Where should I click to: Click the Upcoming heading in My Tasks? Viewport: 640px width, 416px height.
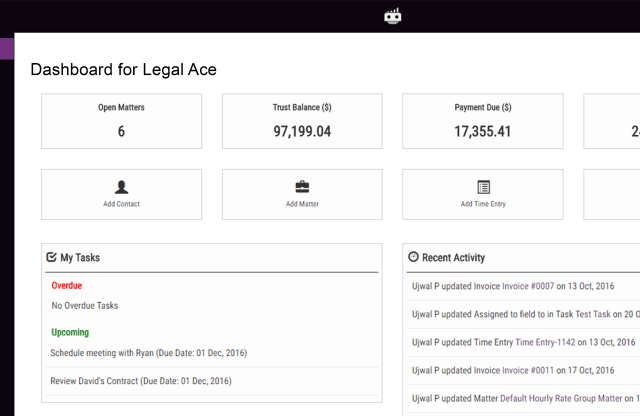[x=70, y=332]
